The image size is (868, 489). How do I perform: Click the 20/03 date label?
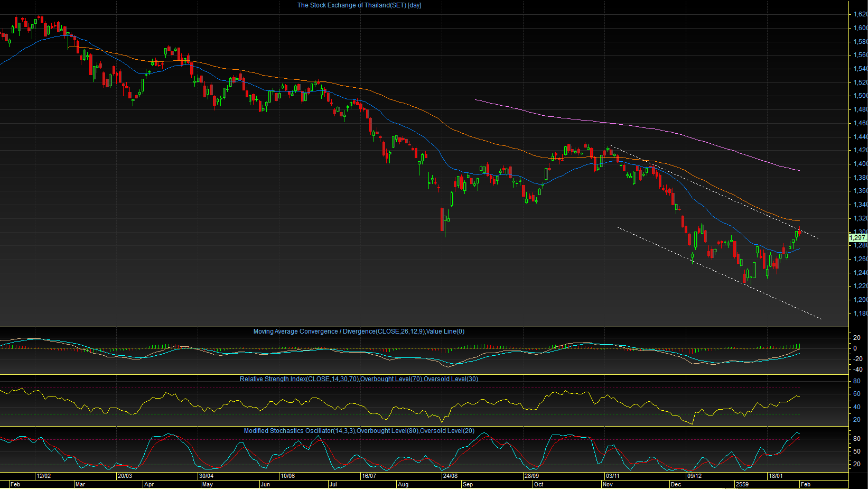point(125,476)
